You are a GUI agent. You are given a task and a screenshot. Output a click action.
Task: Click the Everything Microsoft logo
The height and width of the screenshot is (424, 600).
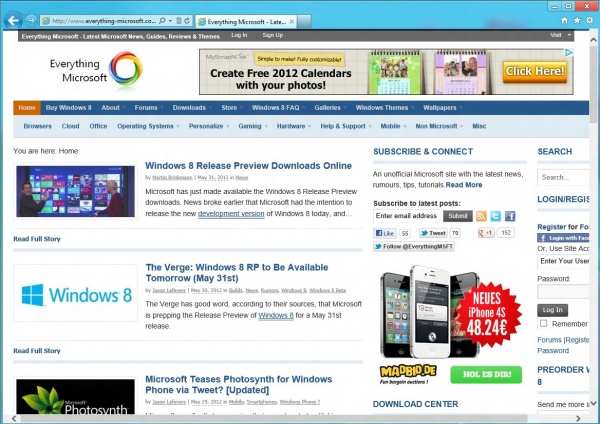96,70
